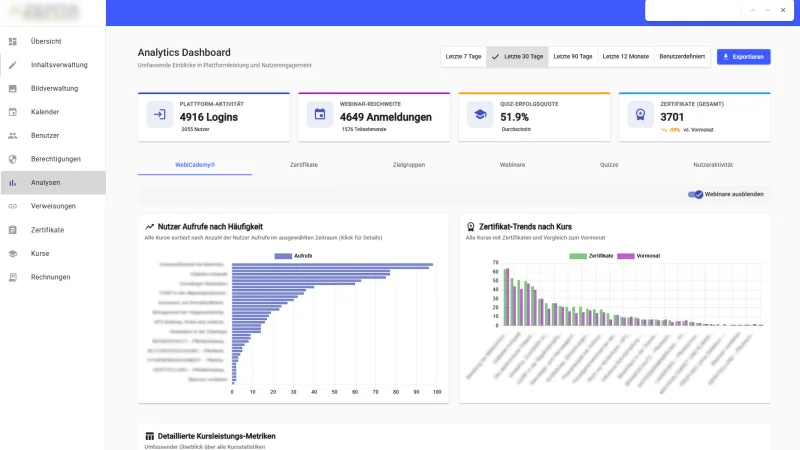Switch to the WebiCademy tab
800x450 pixels.
click(x=195, y=165)
